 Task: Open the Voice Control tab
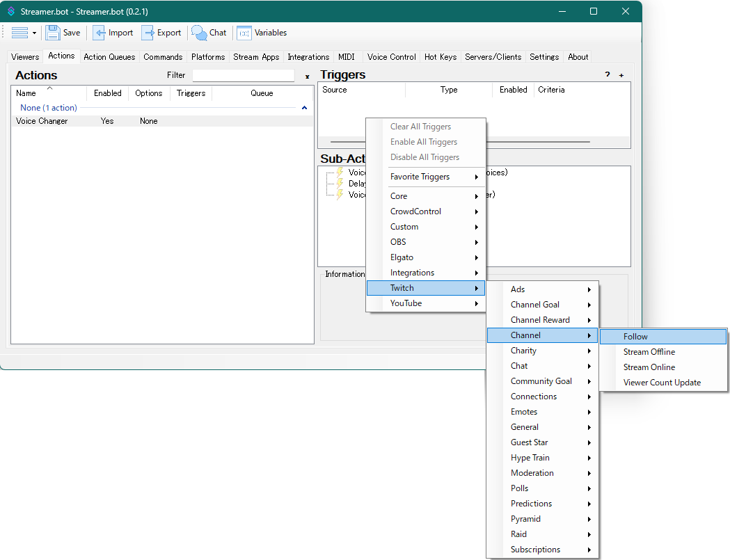tap(392, 57)
